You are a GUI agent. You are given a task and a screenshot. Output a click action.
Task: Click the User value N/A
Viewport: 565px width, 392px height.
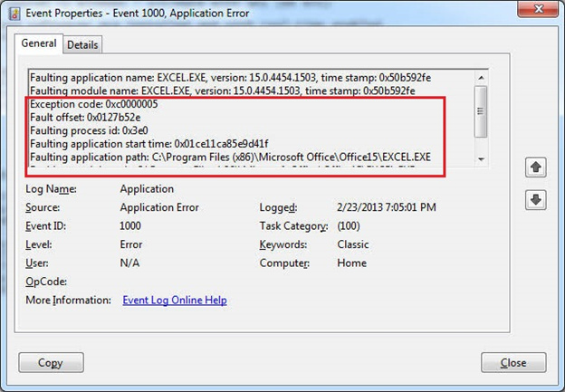click(x=129, y=263)
